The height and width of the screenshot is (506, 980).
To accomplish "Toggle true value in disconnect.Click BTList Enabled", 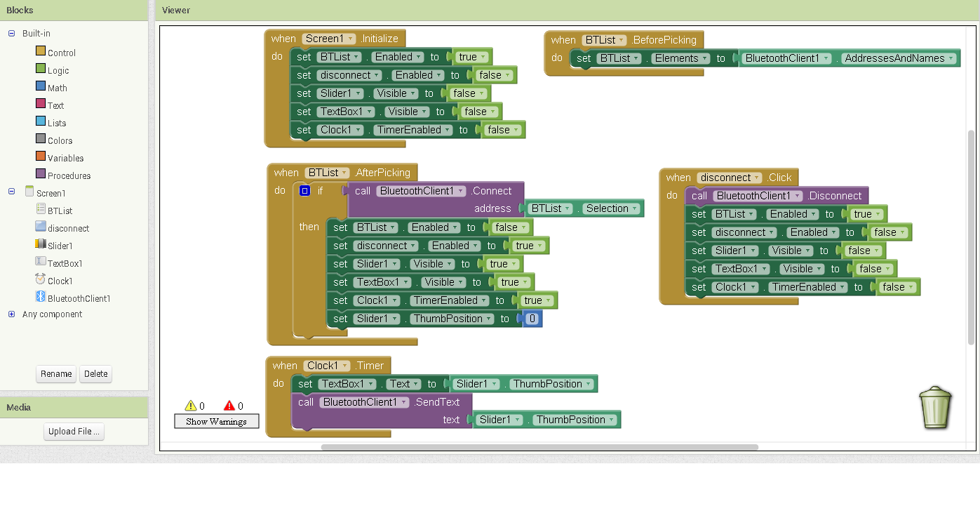I will click(867, 214).
